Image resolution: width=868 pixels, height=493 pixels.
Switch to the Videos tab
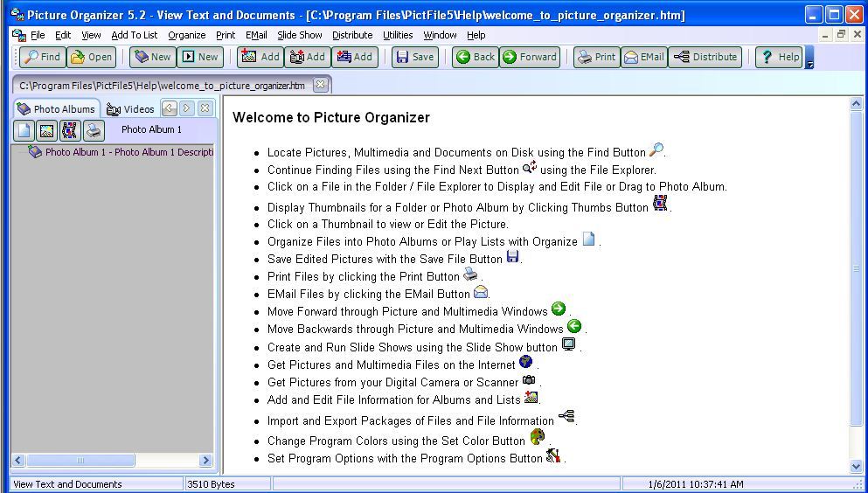coord(130,109)
